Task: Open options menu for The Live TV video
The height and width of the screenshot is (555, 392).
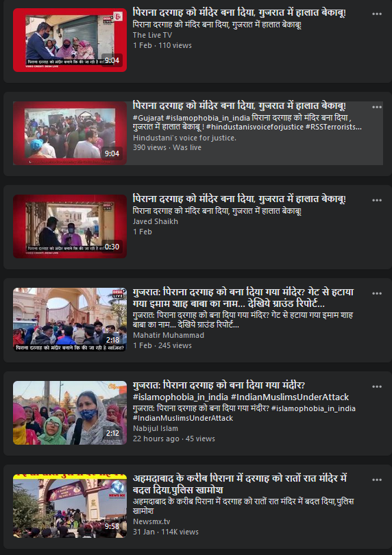Action: pyautogui.click(x=377, y=14)
